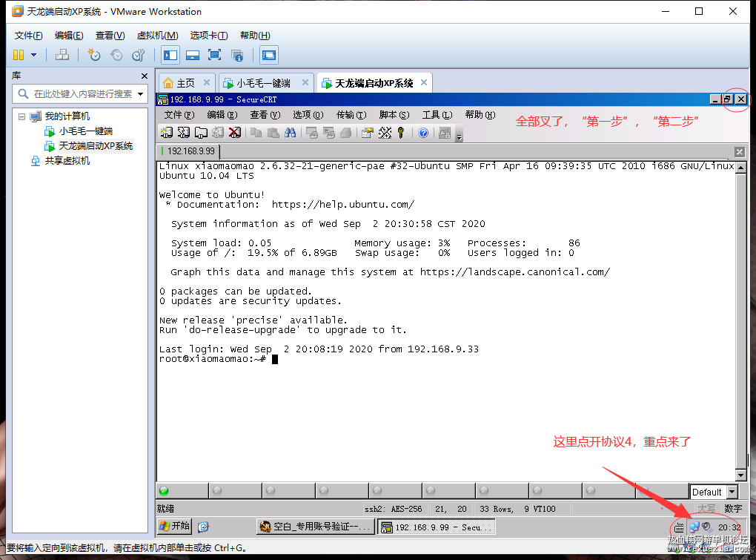Open SecureCRT public key assistant key icon
The image size is (756, 560).
(x=401, y=133)
